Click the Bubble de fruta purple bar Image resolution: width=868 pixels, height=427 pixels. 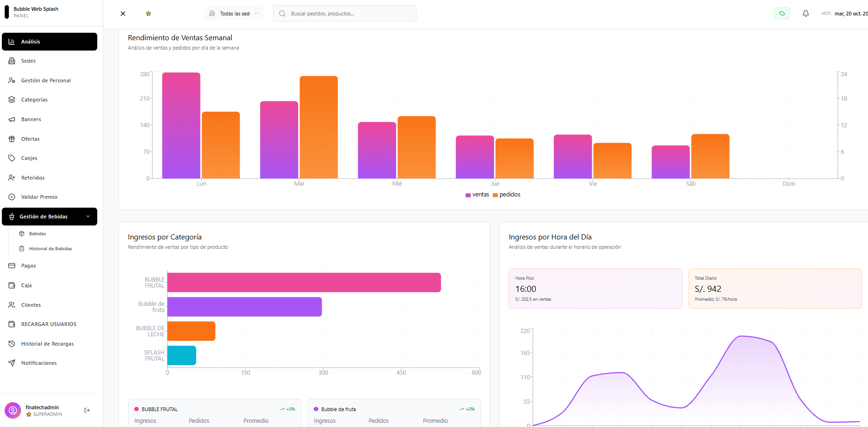click(244, 307)
